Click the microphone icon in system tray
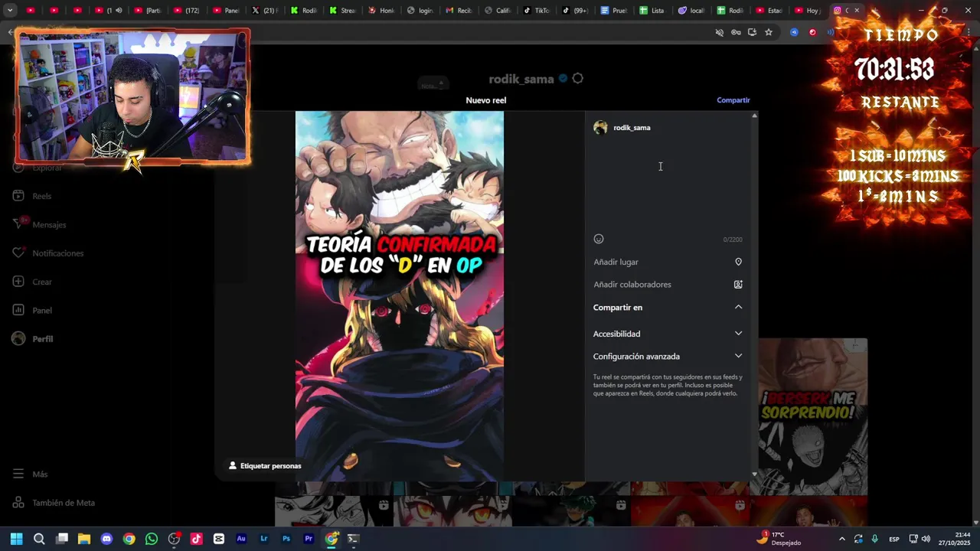Viewport: 980px width, 551px height. 874,539
